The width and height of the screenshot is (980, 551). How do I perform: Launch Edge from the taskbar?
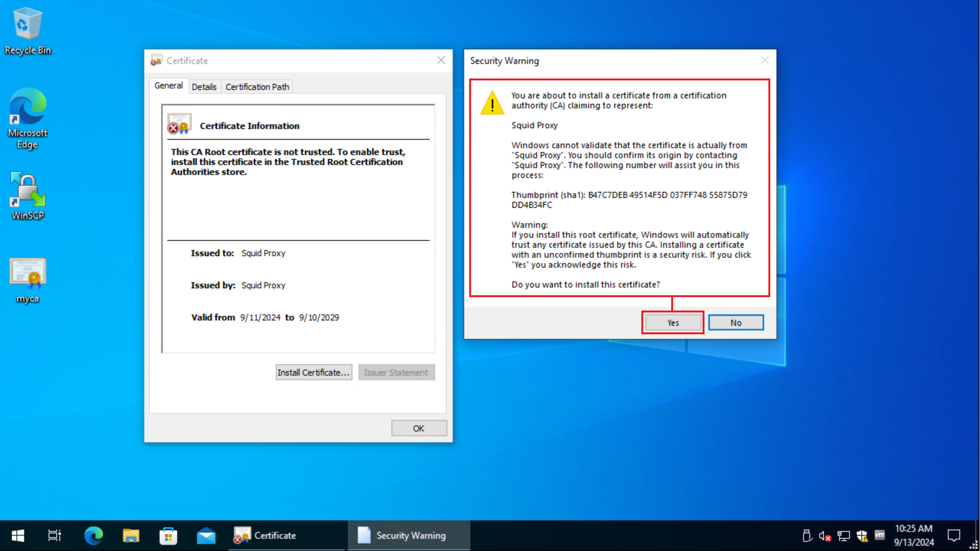point(93,535)
